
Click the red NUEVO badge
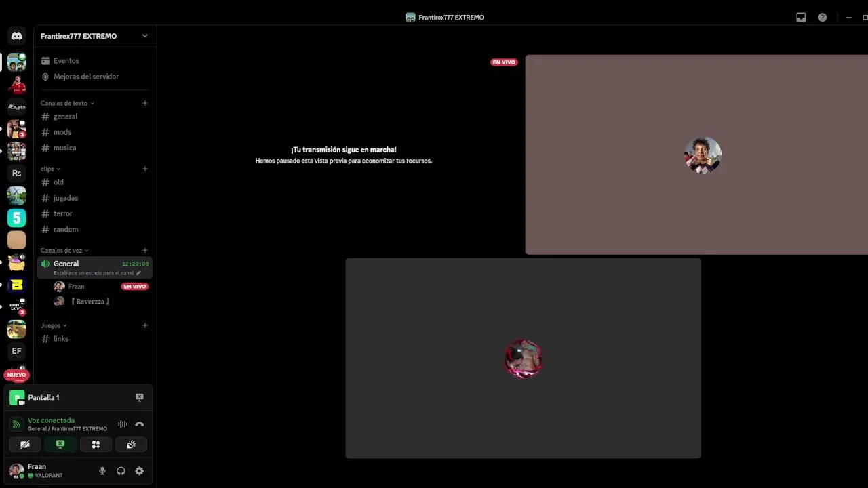pyautogui.click(x=16, y=375)
